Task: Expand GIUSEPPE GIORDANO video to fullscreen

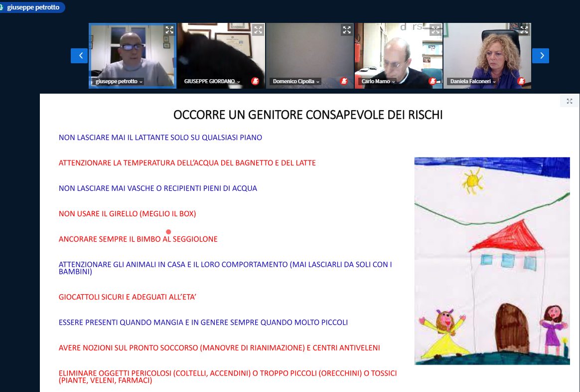Action: coord(258,30)
